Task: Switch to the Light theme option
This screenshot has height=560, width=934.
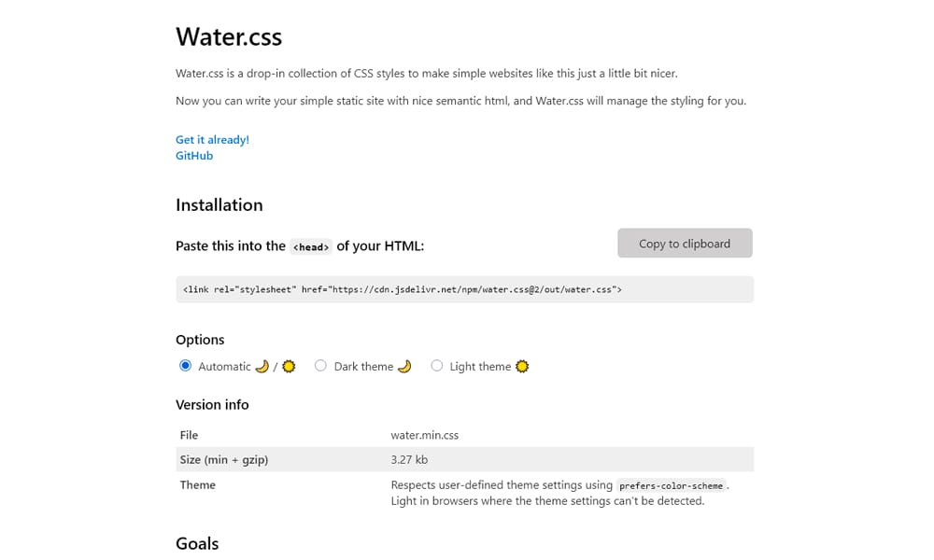Action: 437,365
